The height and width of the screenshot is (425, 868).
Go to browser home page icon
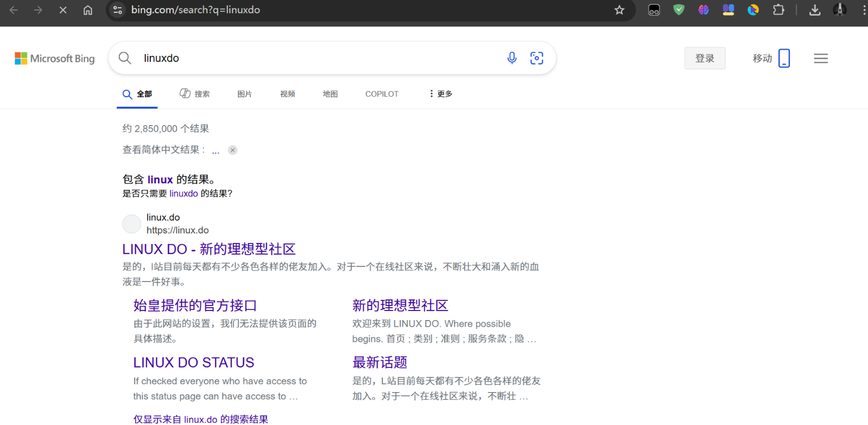click(x=88, y=10)
